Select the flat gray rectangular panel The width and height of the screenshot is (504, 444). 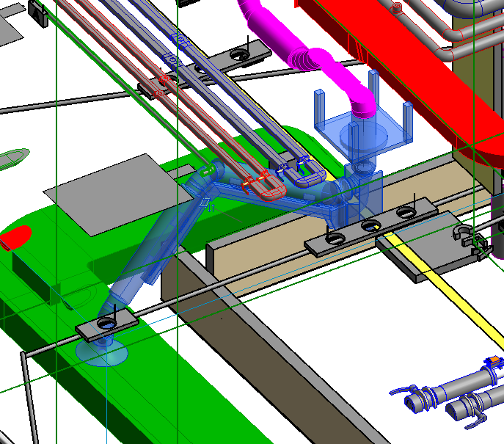pyautogui.click(x=117, y=195)
